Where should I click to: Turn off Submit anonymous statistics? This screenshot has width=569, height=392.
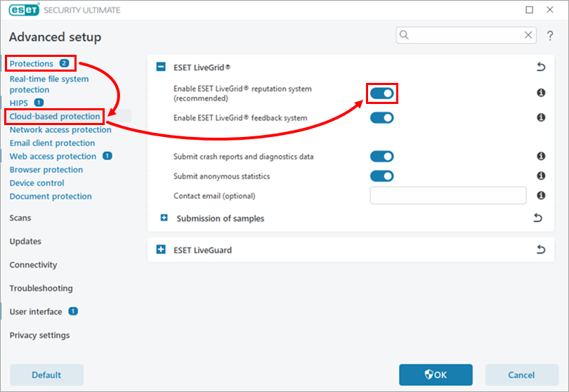[x=382, y=176]
